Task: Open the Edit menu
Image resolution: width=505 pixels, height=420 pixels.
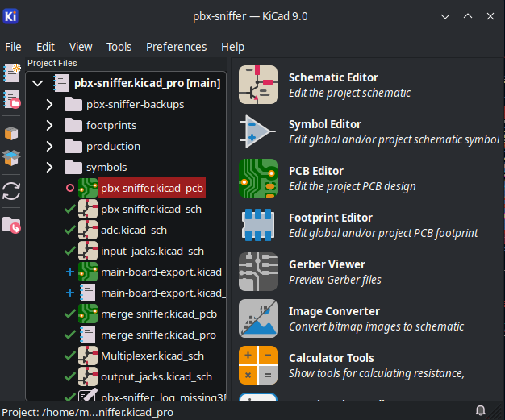Action: 45,47
